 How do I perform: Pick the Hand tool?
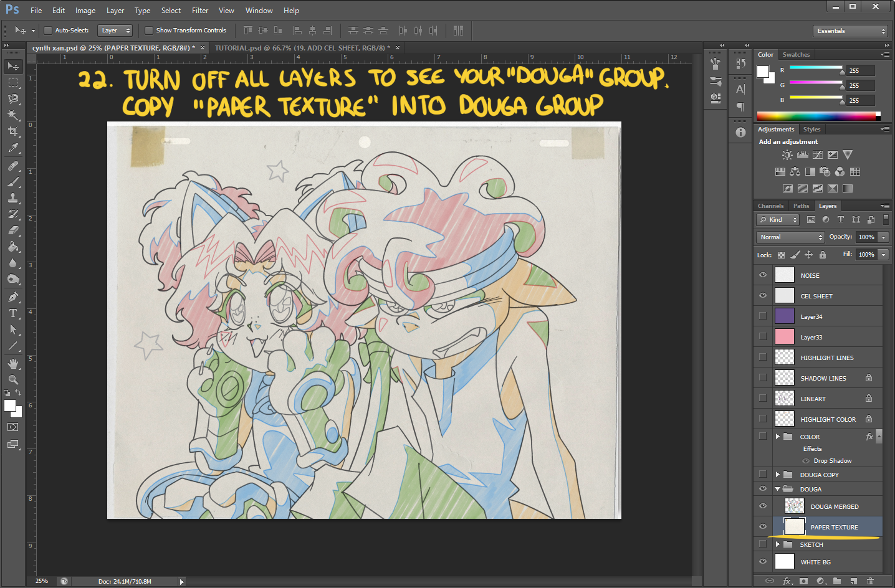point(13,363)
